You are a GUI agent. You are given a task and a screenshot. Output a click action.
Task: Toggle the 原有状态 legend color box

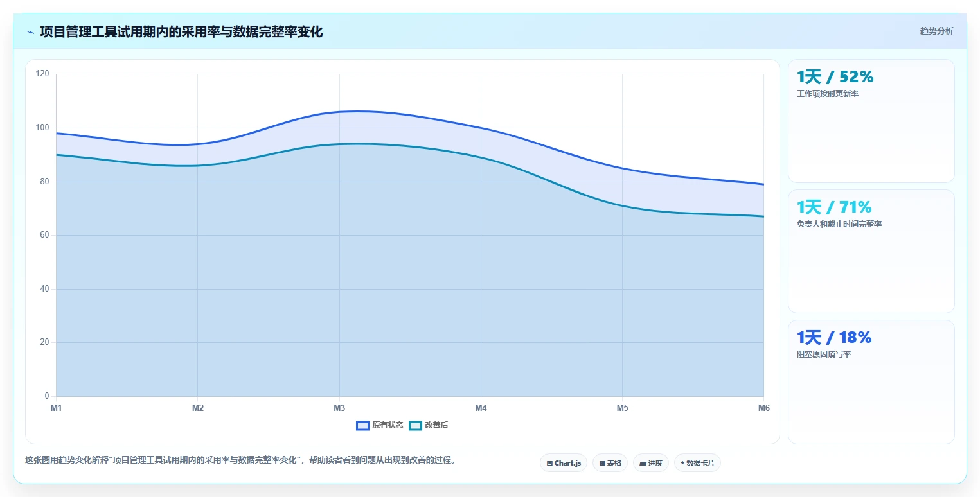pyautogui.click(x=362, y=425)
